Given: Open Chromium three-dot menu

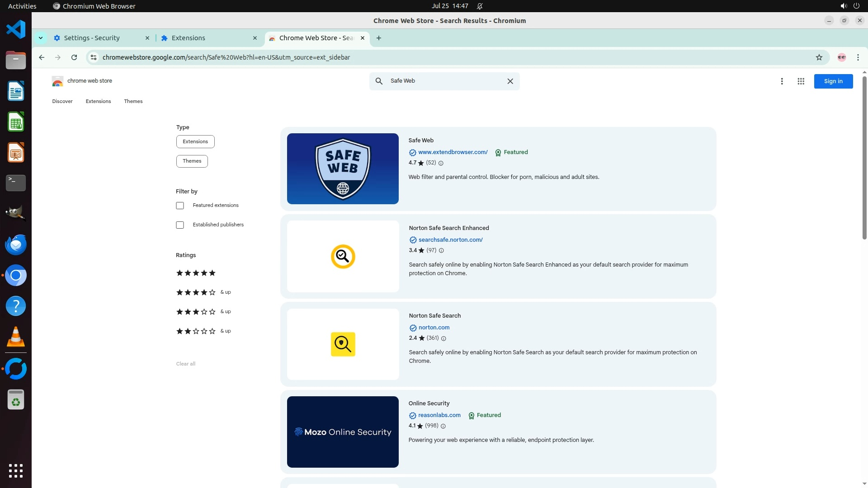Looking at the screenshot, I should point(858,57).
